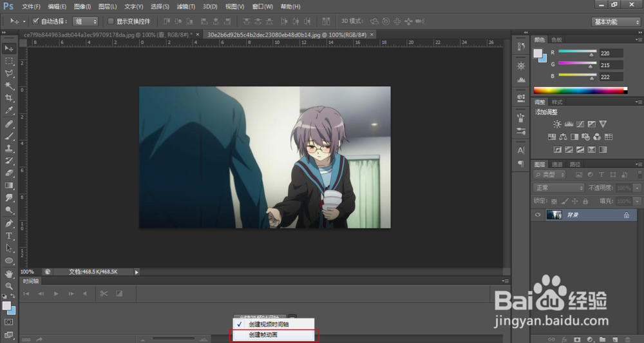Image resolution: width=644 pixels, height=343 pixels.
Task: Open the 图像(I) menu
Action: tap(82, 6)
